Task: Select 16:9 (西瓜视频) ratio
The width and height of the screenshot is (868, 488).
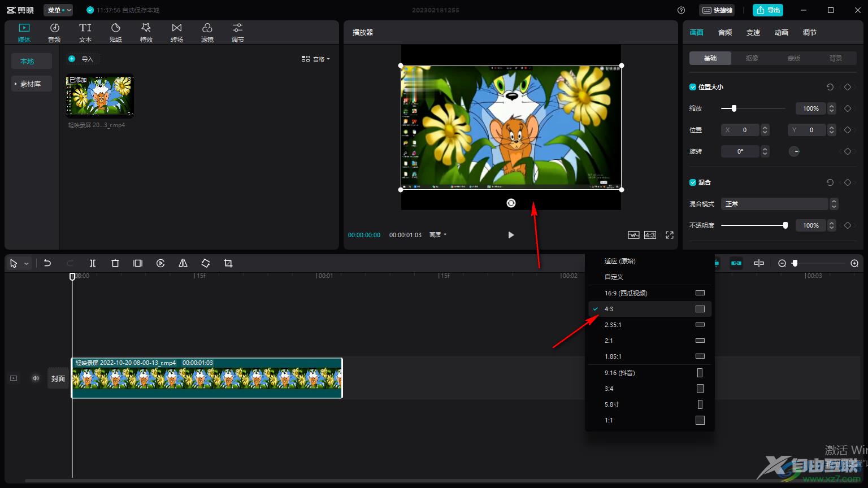Action: pyautogui.click(x=650, y=293)
